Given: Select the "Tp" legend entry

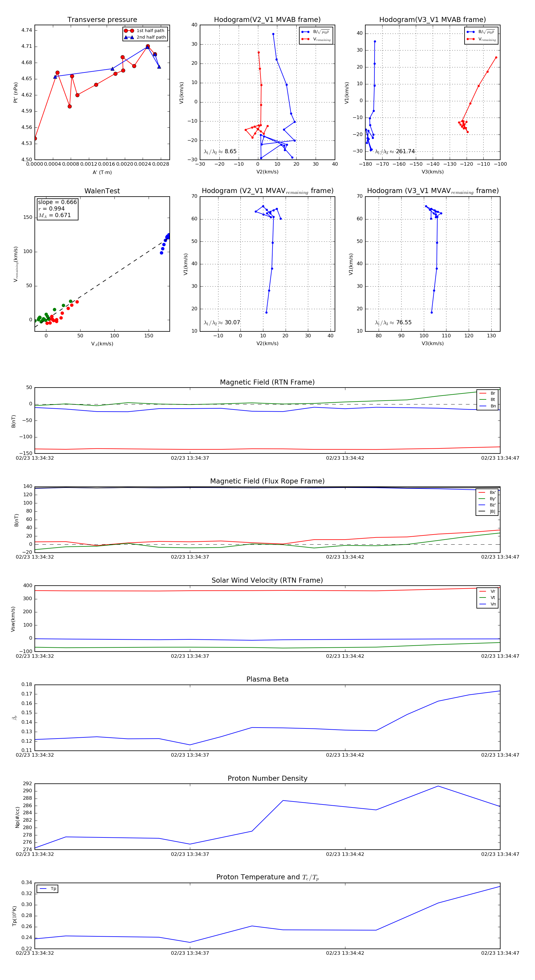Looking at the screenshot, I should [x=48, y=889].
